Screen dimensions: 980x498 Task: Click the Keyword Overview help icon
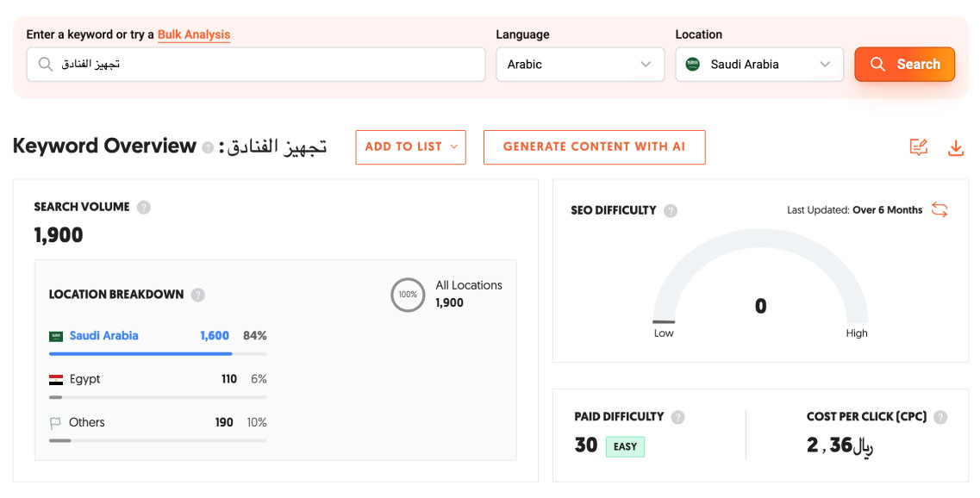(208, 147)
